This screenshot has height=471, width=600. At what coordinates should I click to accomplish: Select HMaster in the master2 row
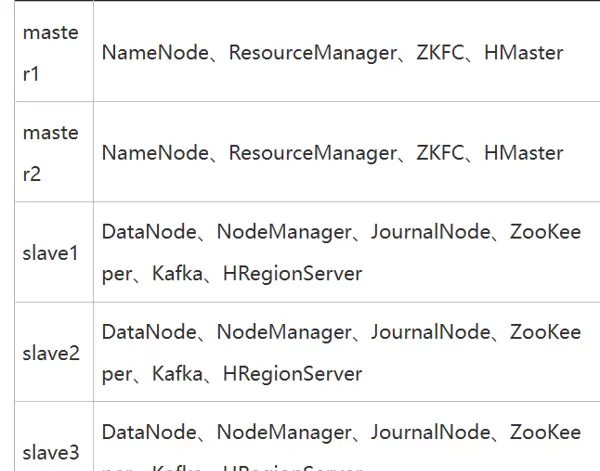click(x=523, y=153)
